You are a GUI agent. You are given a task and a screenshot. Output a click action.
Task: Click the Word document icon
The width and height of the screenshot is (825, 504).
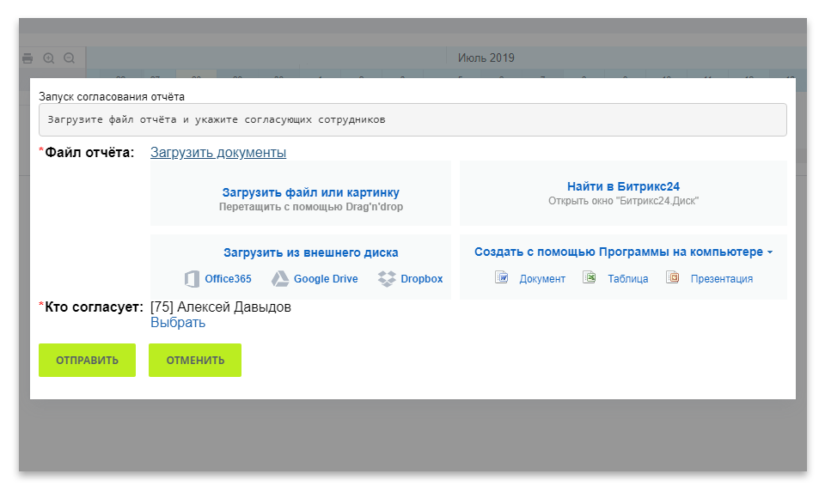click(501, 277)
